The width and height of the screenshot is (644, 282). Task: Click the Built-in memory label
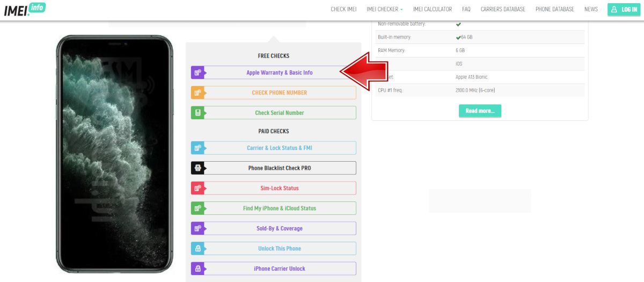tap(394, 37)
